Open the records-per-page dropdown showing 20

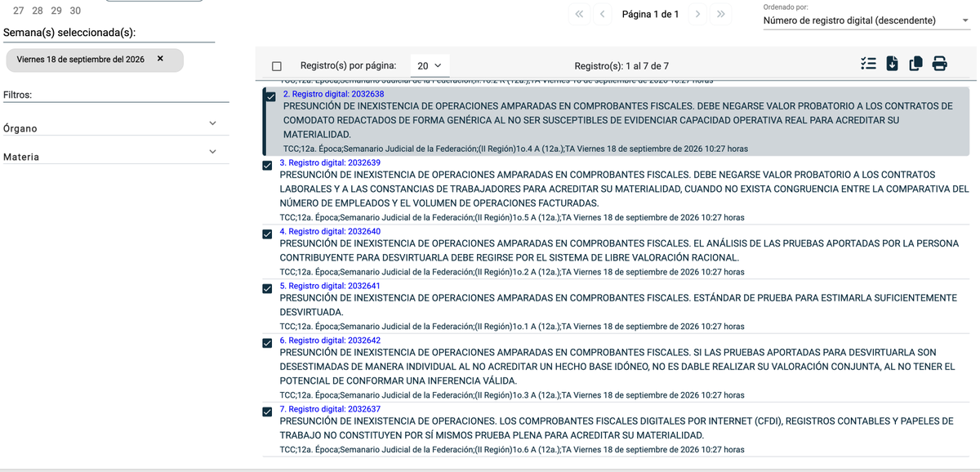click(x=429, y=66)
